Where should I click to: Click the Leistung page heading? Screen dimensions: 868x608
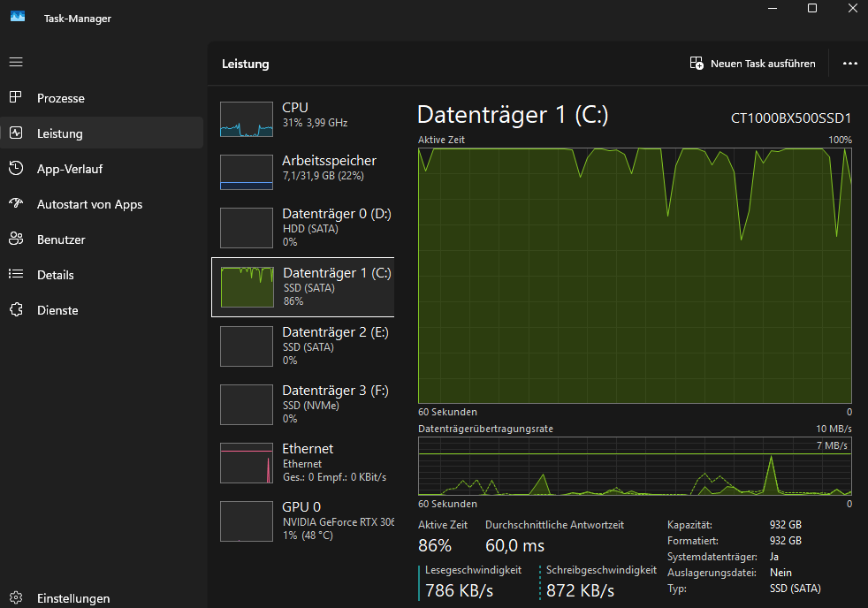pos(245,65)
